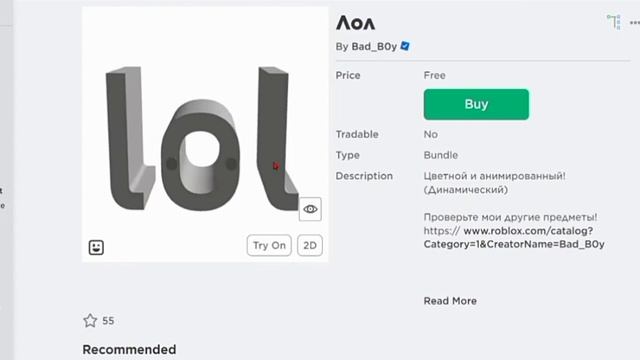Click the 3D lol model preview
The height and width of the screenshot is (360, 640).
(x=202, y=139)
